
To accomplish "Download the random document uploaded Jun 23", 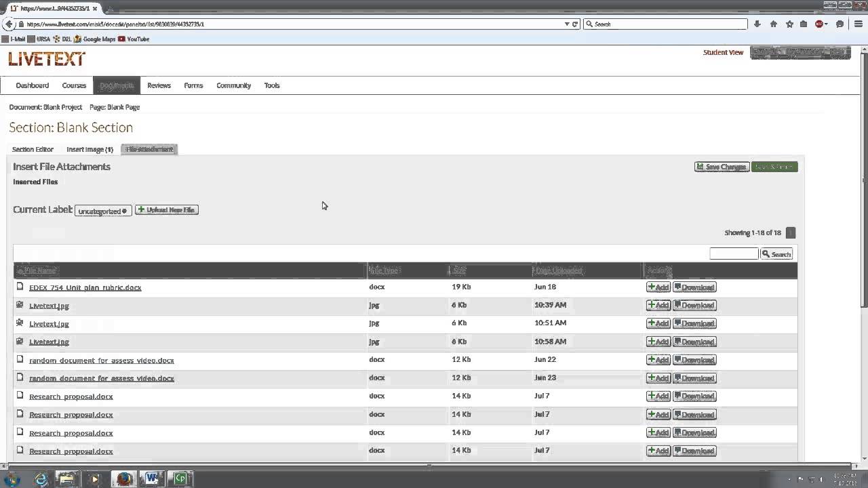I will (694, 378).
